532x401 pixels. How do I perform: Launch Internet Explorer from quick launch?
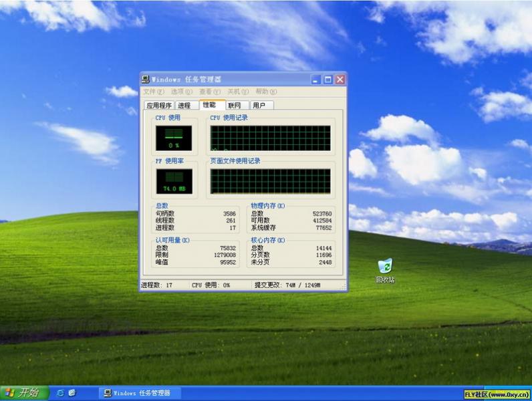pos(60,393)
